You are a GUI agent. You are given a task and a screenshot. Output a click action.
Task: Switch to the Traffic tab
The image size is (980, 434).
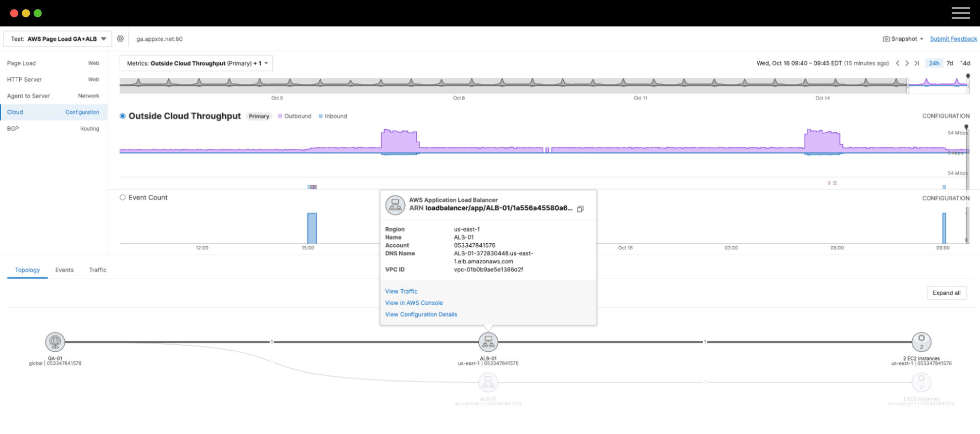(97, 270)
